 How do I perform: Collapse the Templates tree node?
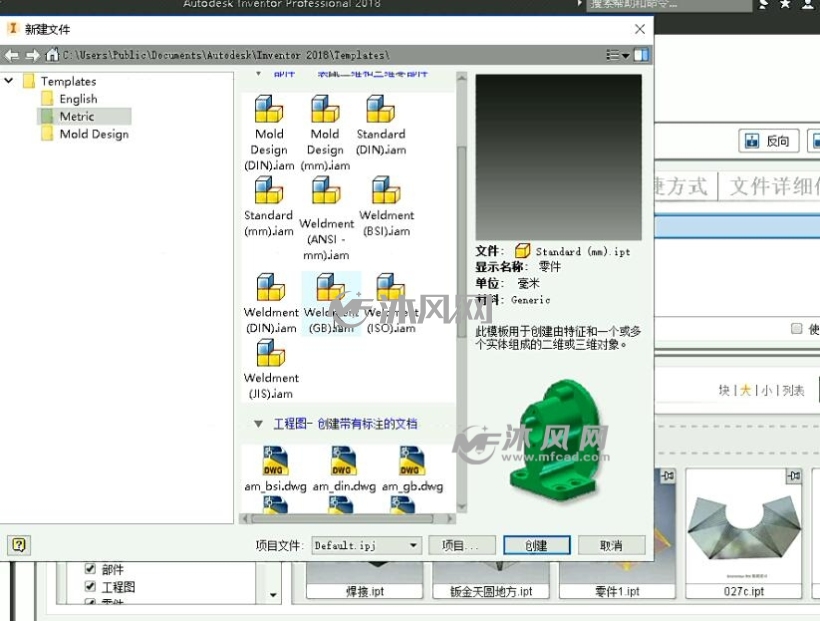[9, 81]
